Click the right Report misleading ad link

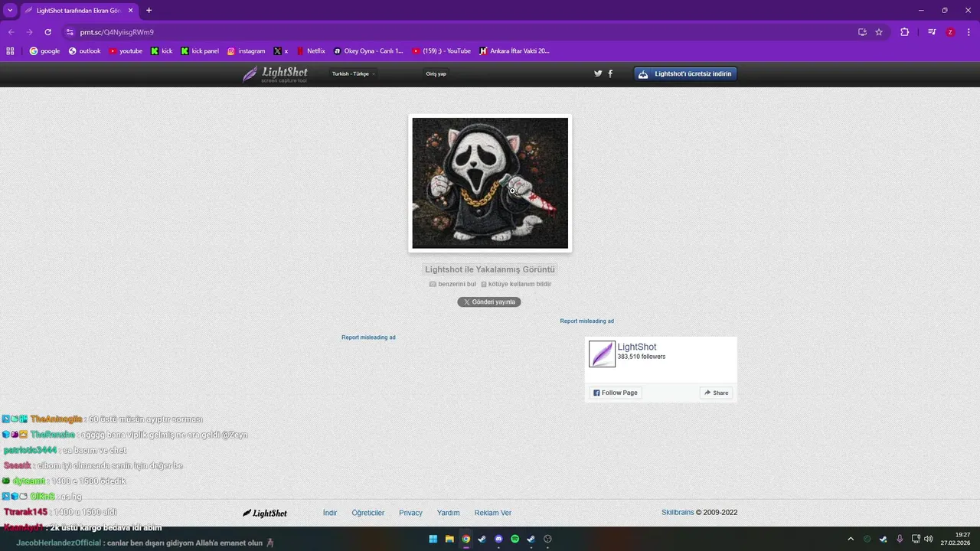(586, 321)
